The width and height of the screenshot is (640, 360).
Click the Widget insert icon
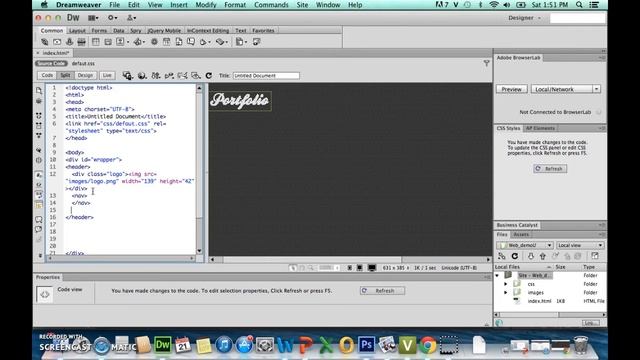click(x=154, y=42)
